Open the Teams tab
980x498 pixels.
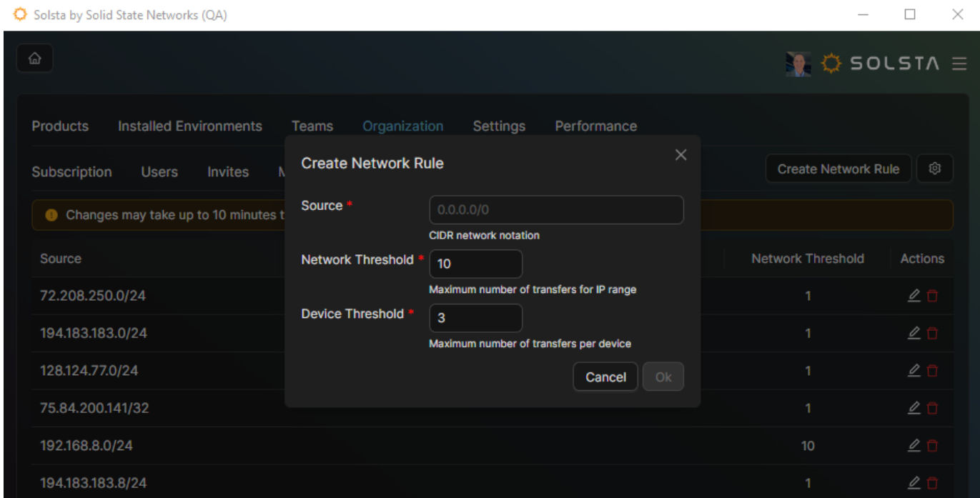(x=312, y=126)
